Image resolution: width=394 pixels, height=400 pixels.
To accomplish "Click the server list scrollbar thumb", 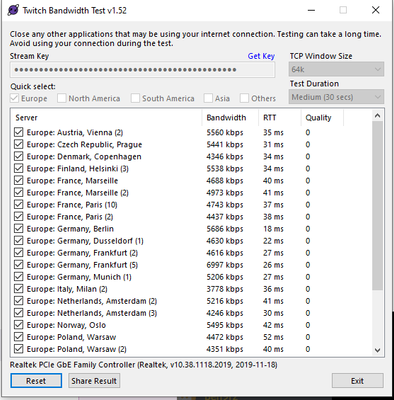I will [377, 205].
